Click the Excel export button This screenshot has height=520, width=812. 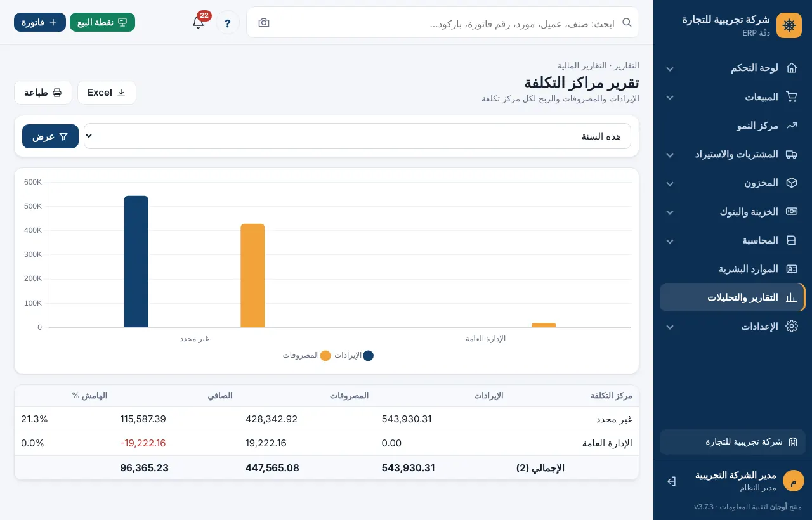(x=107, y=93)
